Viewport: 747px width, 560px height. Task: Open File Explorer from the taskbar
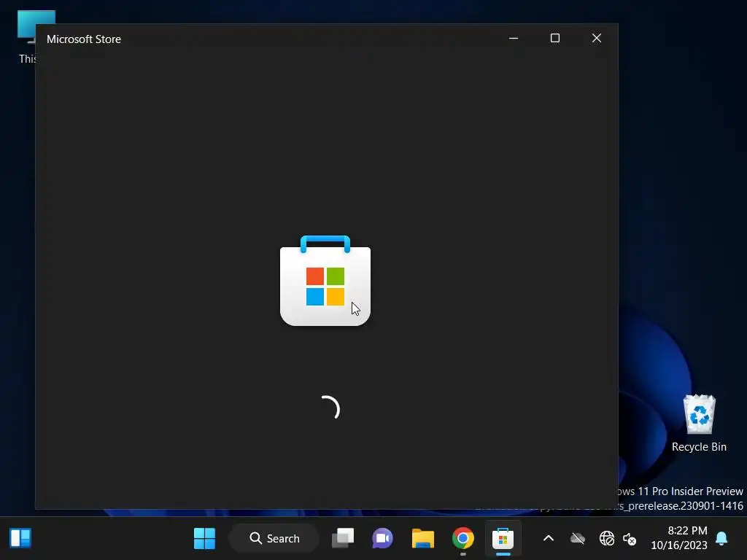422,539
